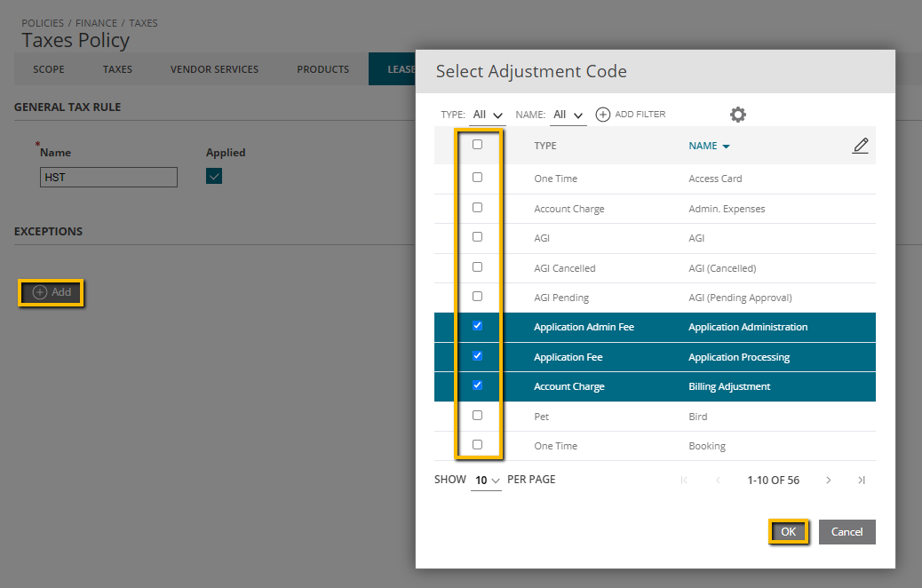Switch to the VENDOR SERVICES tab
This screenshot has height=588, width=922.
(x=215, y=69)
